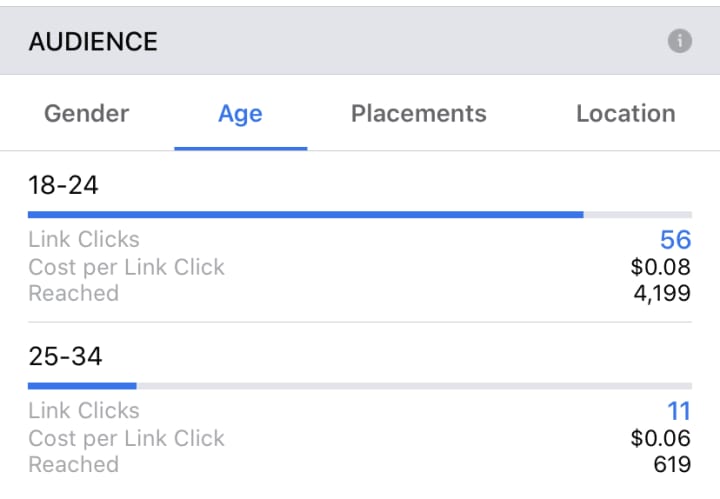Select the 619 reached value
The image size is (720, 499).
[x=672, y=464]
